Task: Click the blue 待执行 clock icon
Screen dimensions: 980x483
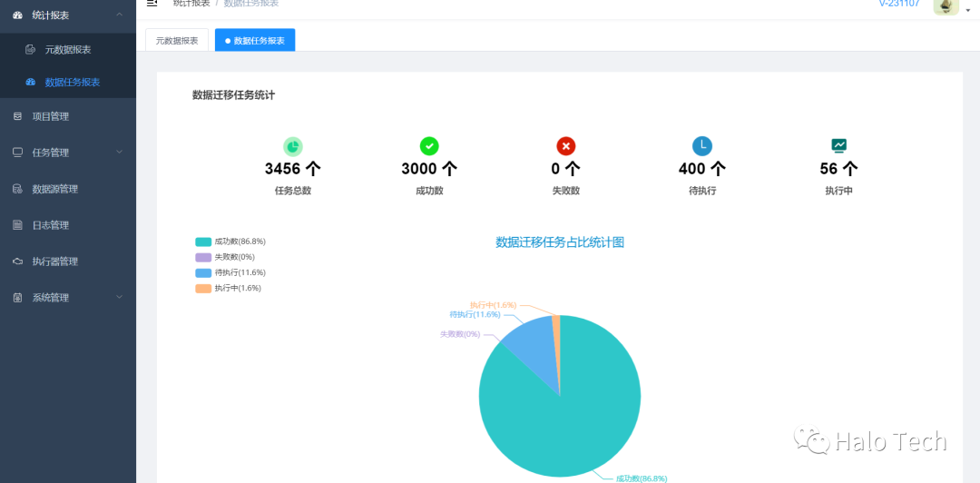Action: click(702, 146)
